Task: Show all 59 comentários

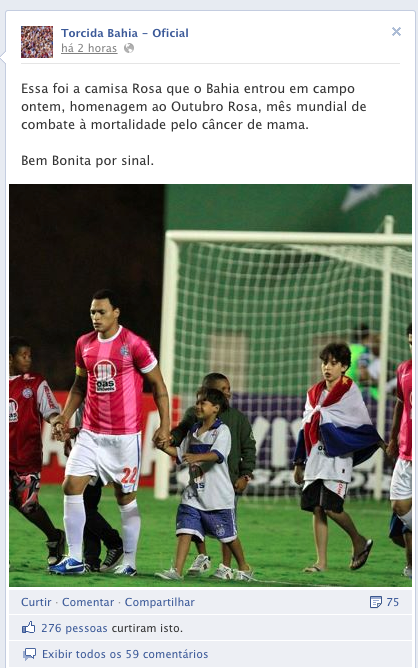Action: pos(125,654)
